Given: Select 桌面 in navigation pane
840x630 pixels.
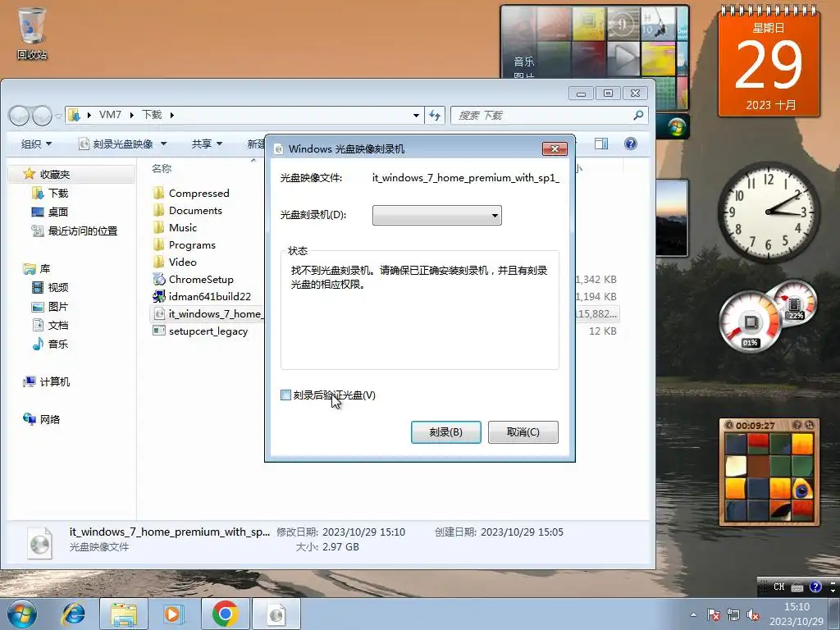Looking at the screenshot, I should tap(50, 212).
